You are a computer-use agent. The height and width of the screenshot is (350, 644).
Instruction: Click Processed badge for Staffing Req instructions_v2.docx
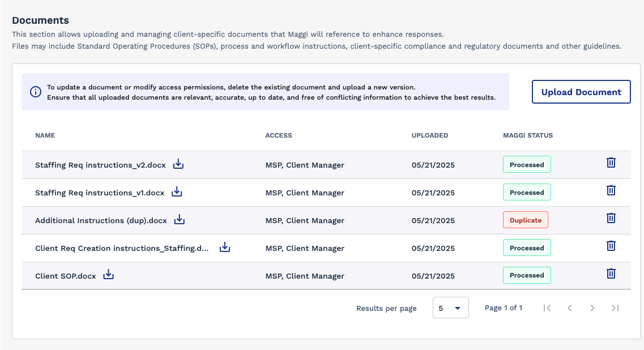[x=527, y=165]
